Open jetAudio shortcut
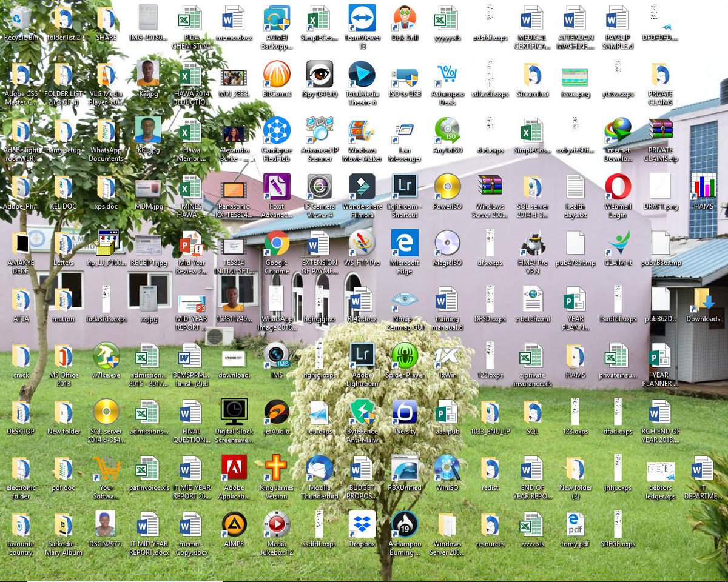Screen dimensions: 728x582 (277, 412)
